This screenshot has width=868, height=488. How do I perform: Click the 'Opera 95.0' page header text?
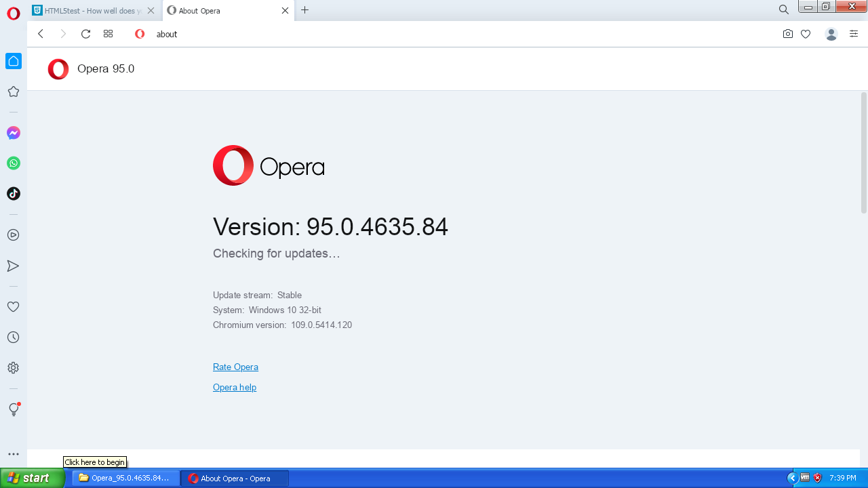tap(106, 68)
